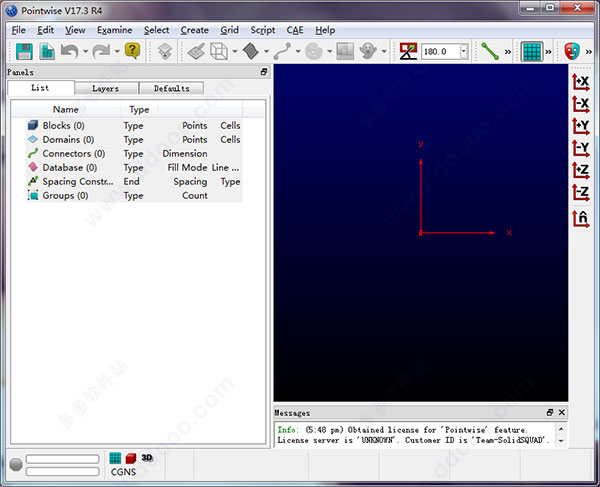Open the Undo history dropdown arrow
Viewport: 600px width, 487px height.
coord(85,51)
